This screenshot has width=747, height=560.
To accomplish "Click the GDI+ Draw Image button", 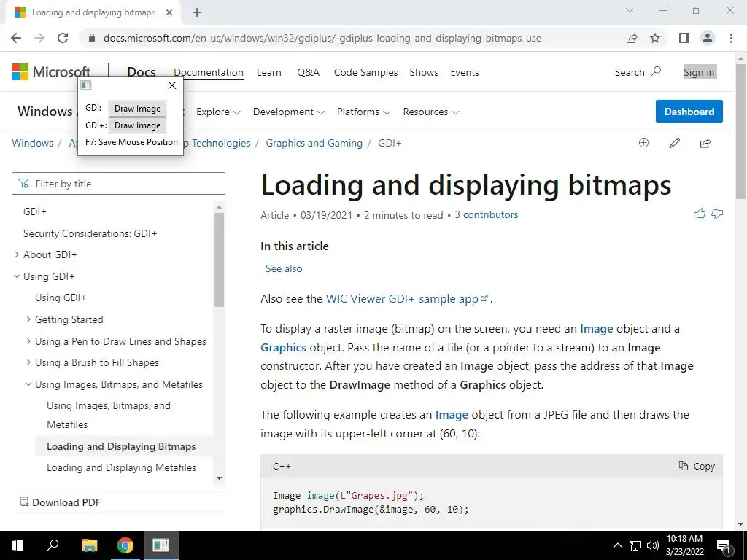I will (137, 125).
